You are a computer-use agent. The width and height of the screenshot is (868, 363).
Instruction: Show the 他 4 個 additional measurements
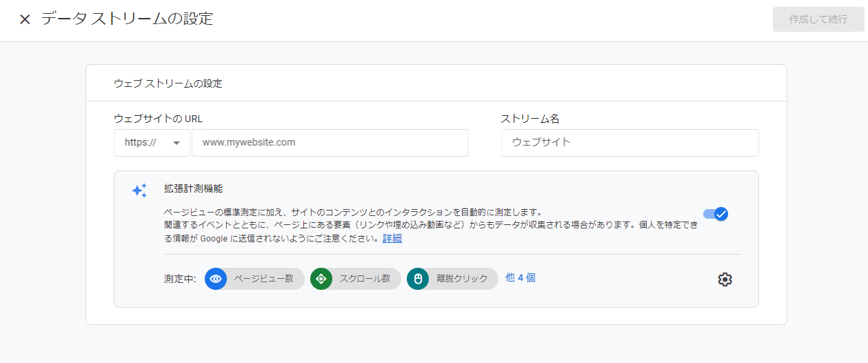[521, 277]
